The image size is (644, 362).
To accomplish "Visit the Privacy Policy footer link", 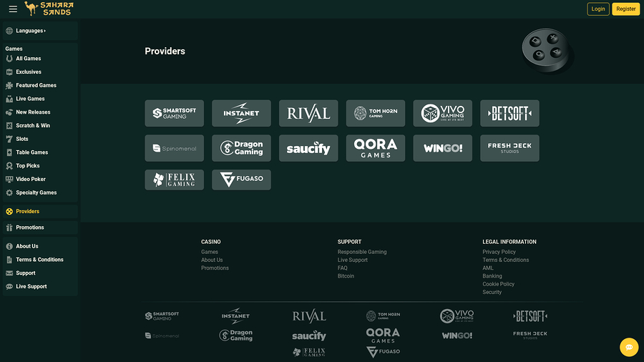I will (x=499, y=252).
